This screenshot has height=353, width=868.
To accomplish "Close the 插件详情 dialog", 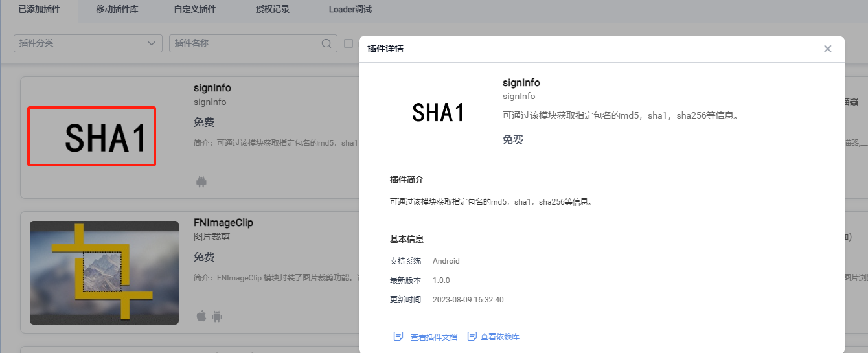I will [x=827, y=49].
